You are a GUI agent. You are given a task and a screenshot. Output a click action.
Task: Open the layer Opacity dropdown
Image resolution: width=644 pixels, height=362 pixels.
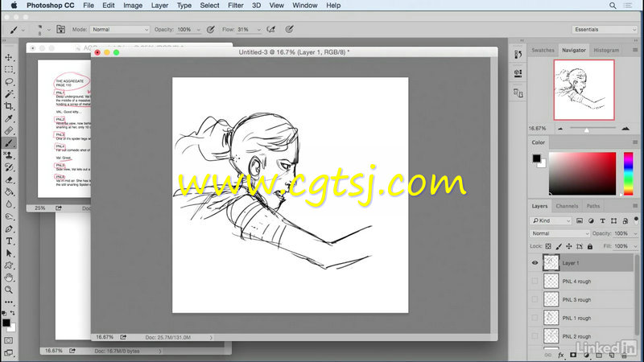(635, 233)
